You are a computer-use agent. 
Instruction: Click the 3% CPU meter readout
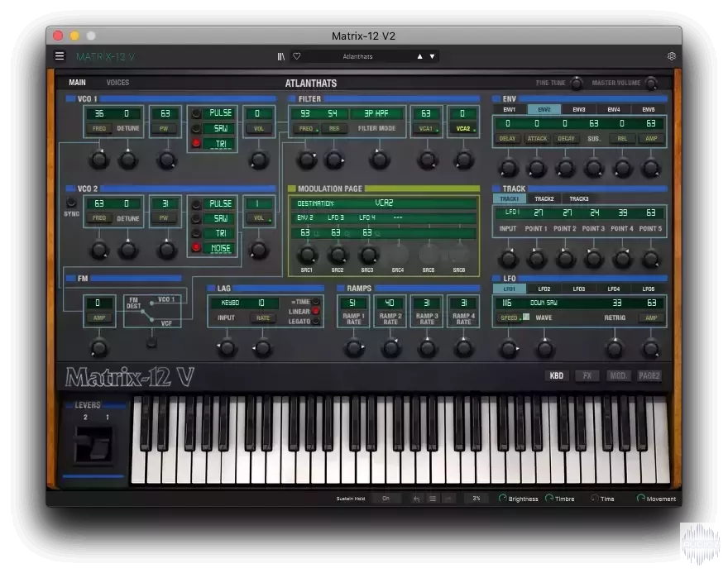(476, 499)
